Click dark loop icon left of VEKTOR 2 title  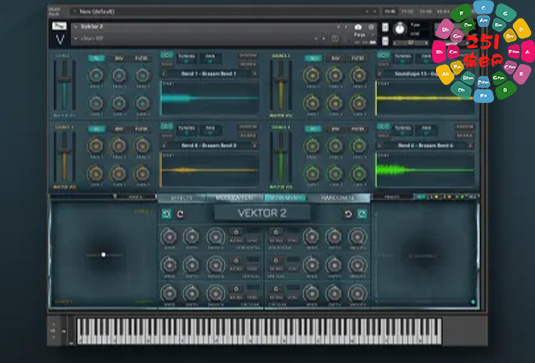(180, 214)
